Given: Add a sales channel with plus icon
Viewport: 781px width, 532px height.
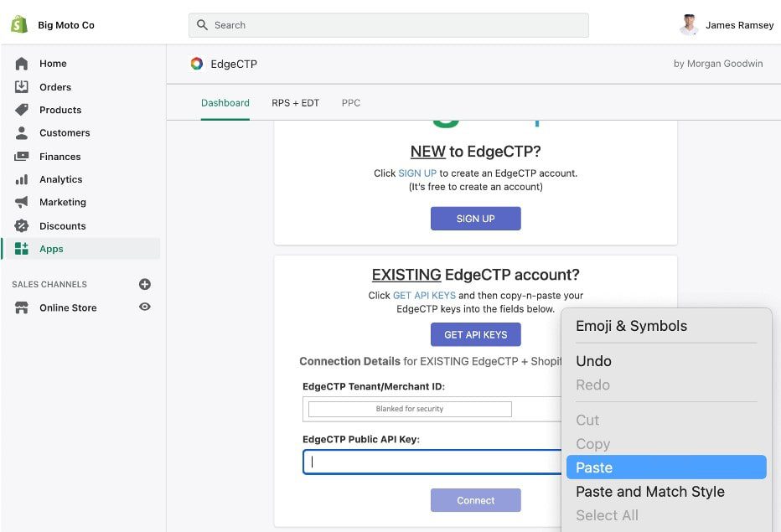Looking at the screenshot, I should click(145, 284).
